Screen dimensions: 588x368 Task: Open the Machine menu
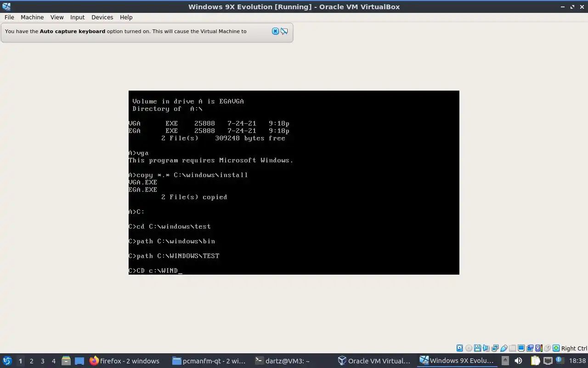[32, 17]
